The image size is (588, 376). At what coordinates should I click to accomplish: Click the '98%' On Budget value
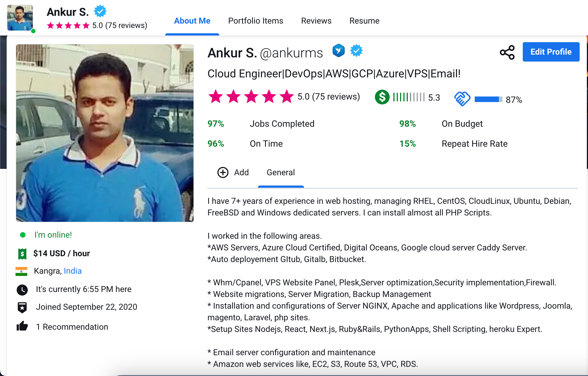[408, 124]
